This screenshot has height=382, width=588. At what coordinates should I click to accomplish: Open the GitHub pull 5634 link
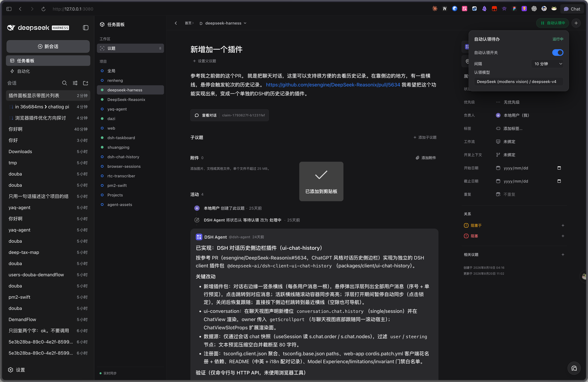pos(333,85)
